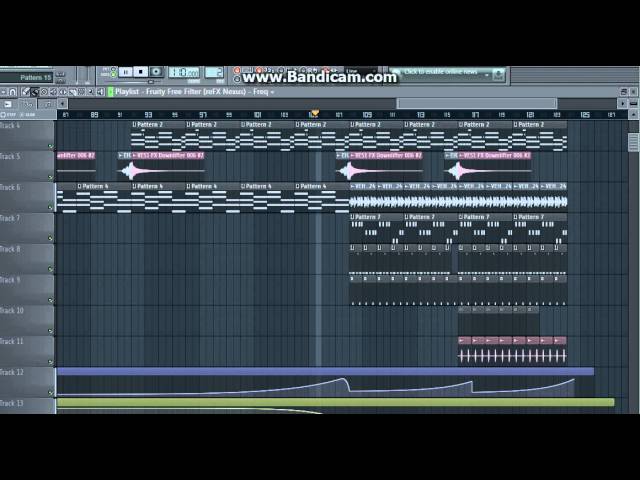Image resolution: width=640 pixels, height=480 pixels.
Task: Mute Track 9 with its green dot
Action: 51,300
